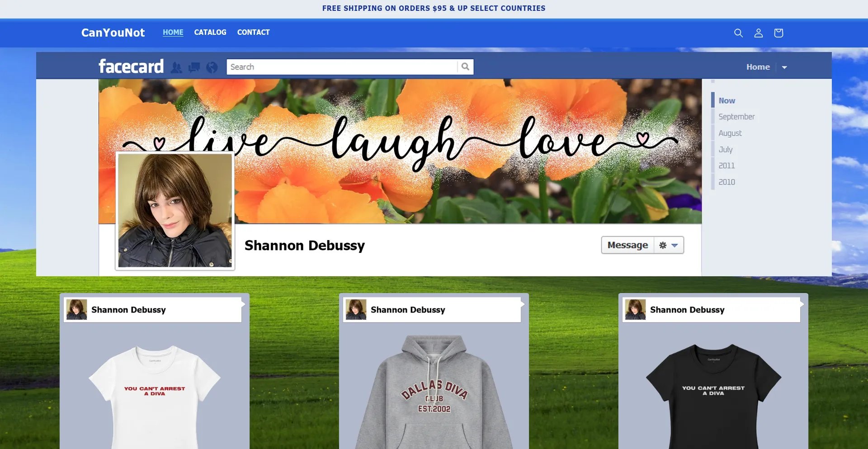Click Shannon Debussy name on hoodie post
The image size is (868, 449).
pos(408,310)
